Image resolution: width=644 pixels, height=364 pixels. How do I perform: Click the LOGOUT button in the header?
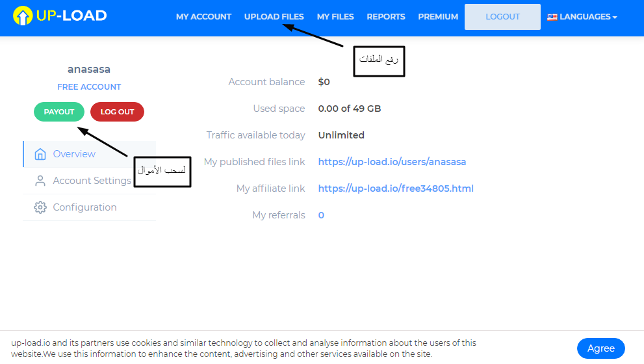click(x=502, y=17)
